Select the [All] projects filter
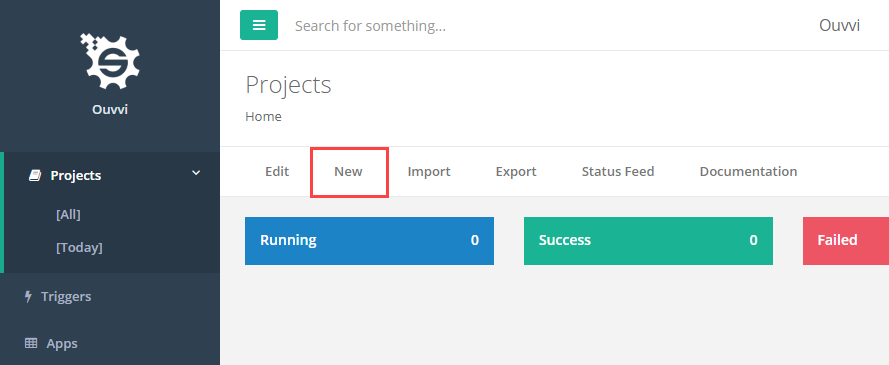 click(68, 214)
